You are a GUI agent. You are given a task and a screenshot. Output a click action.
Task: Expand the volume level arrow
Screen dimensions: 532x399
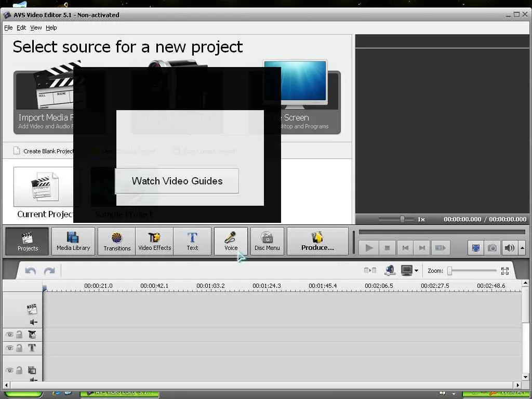(x=522, y=248)
